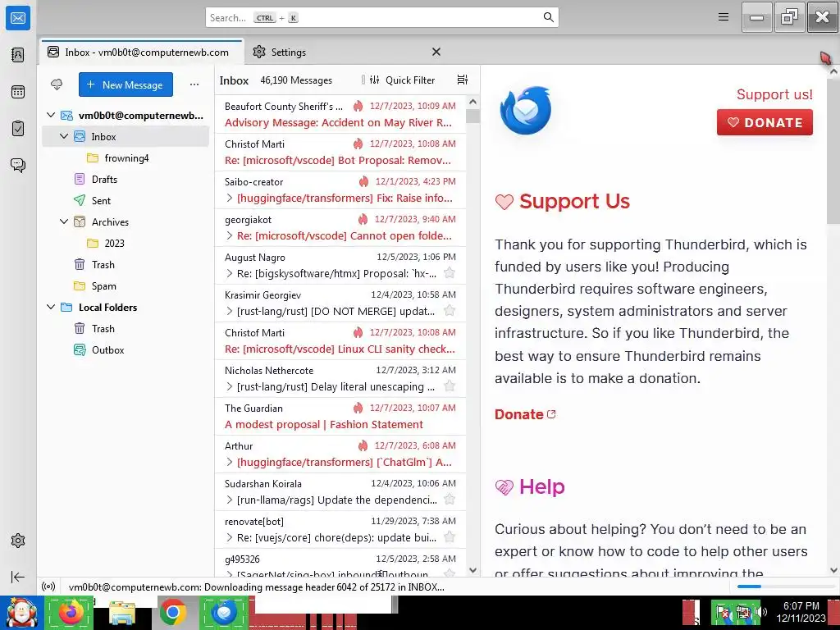Close the Settings tab
840x630 pixels.
tap(436, 52)
